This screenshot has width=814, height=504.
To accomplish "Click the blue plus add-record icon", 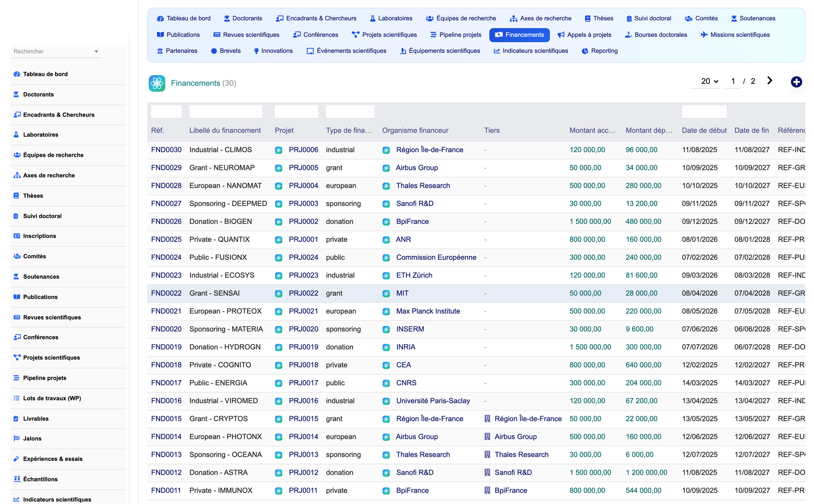I will pos(796,82).
